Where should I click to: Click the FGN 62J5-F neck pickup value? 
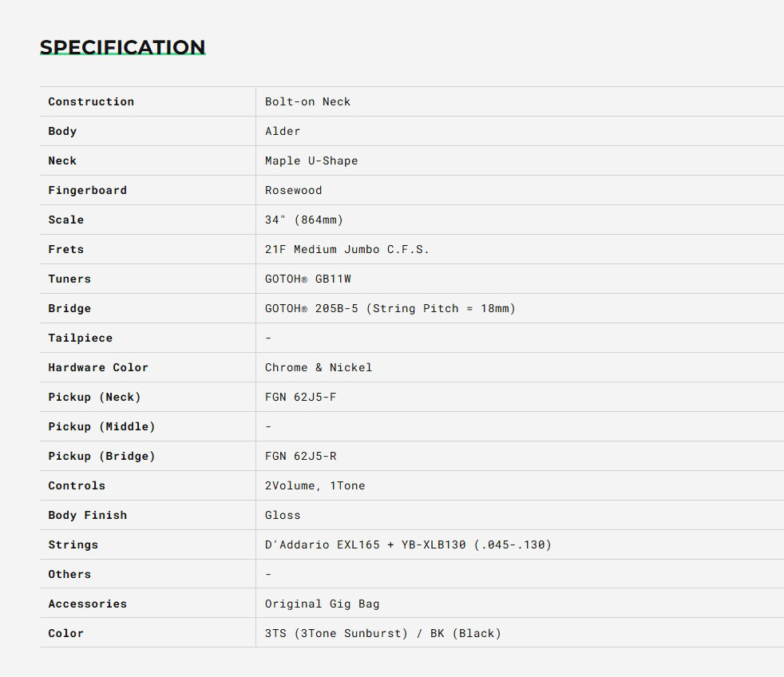[x=300, y=397]
